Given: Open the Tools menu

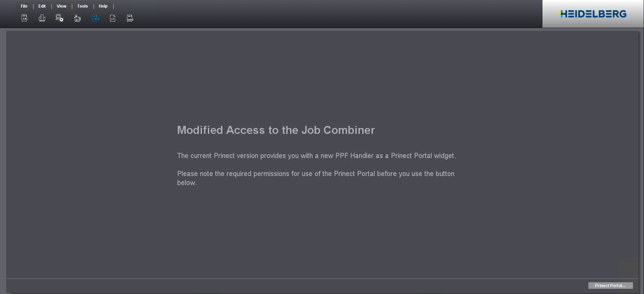Looking at the screenshot, I should coord(83,6).
